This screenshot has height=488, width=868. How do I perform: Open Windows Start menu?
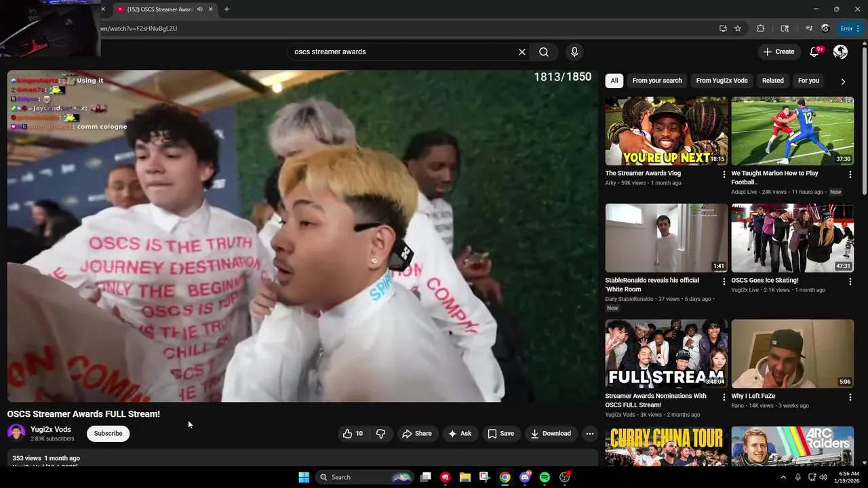(304, 477)
